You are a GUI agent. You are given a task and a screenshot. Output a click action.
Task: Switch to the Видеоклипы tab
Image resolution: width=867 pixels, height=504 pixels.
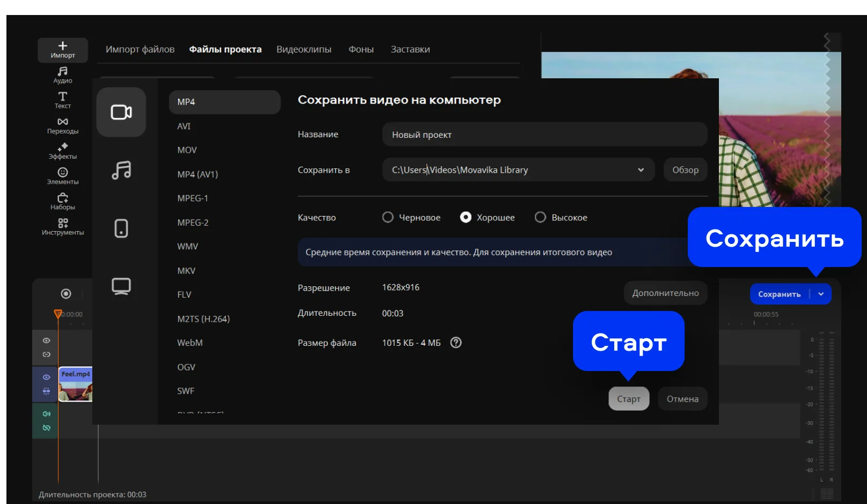pyautogui.click(x=304, y=49)
